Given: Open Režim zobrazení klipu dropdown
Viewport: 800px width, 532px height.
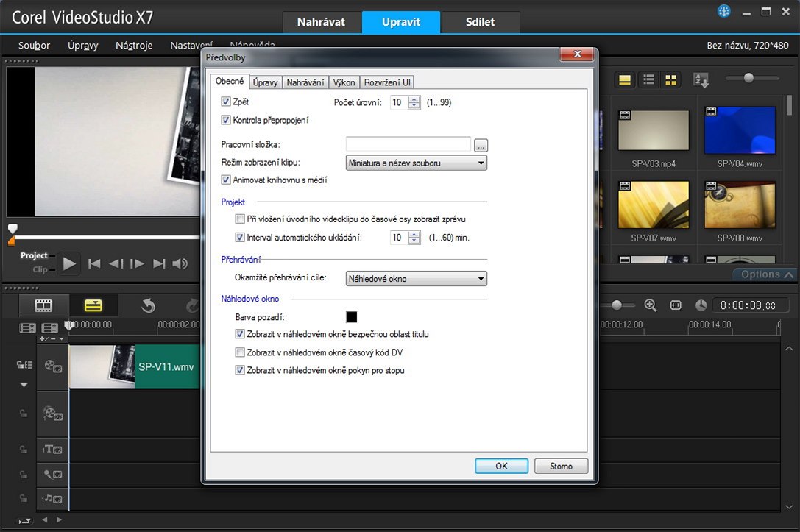Looking at the screenshot, I should click(x=416, y=163).
